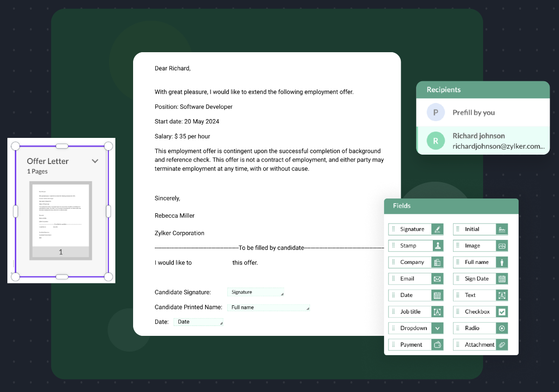The image size is (559, 392).
Task: Click the Payment wallet icon
Action: [437, 345]
